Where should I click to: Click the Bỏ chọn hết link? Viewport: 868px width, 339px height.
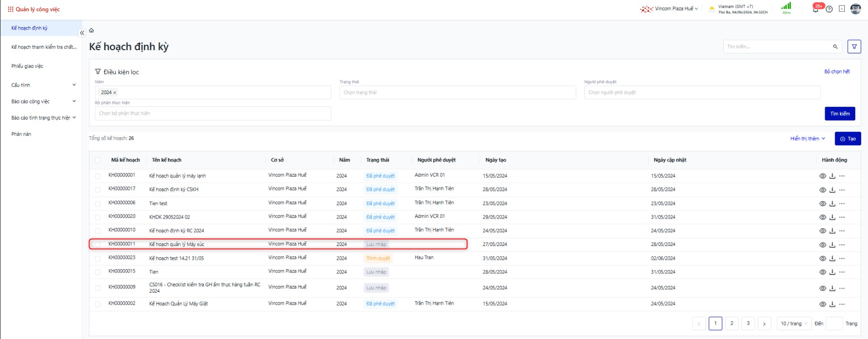837,72
